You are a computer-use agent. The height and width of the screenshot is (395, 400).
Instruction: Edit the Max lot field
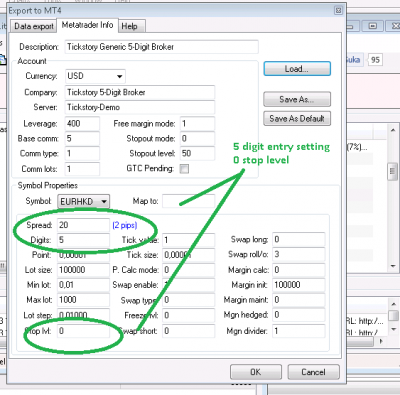[x=83, y=300]
